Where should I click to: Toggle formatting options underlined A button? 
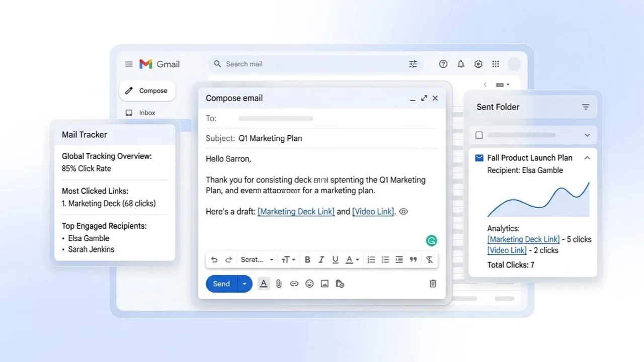[263, 284]
